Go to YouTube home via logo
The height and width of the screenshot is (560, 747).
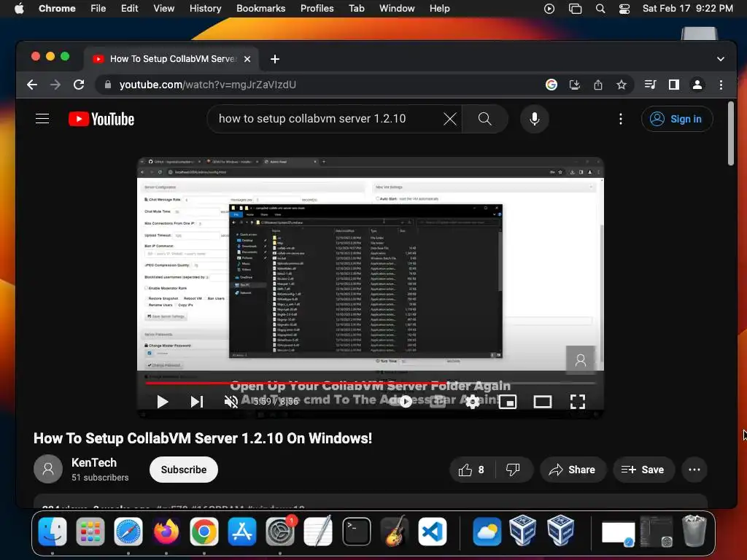tap(101, 119)
